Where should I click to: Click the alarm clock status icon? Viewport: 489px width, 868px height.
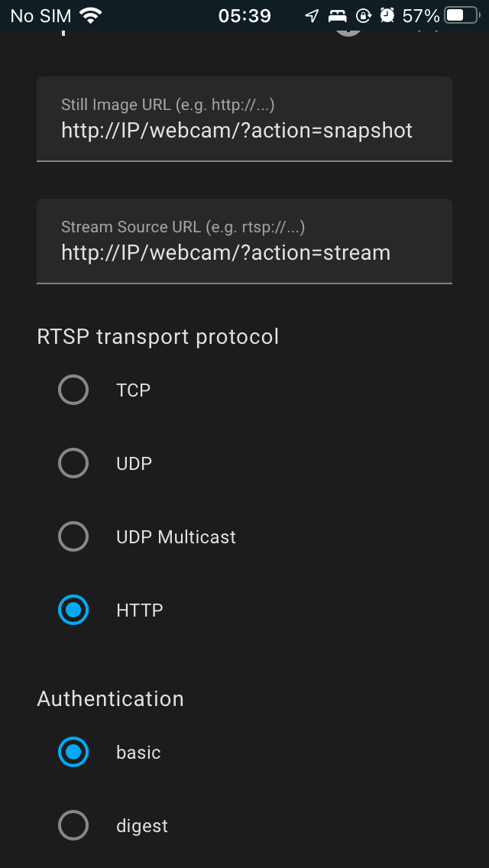388,13
